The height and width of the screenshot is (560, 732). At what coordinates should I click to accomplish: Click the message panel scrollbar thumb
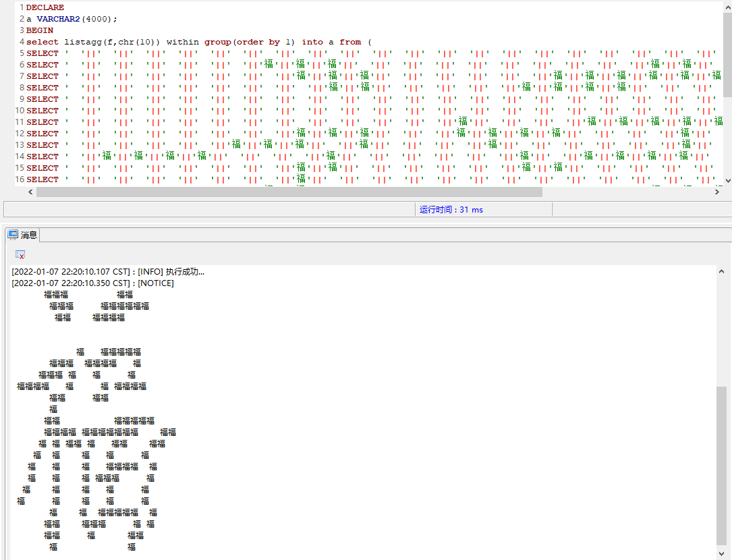[x=721, y=466]
